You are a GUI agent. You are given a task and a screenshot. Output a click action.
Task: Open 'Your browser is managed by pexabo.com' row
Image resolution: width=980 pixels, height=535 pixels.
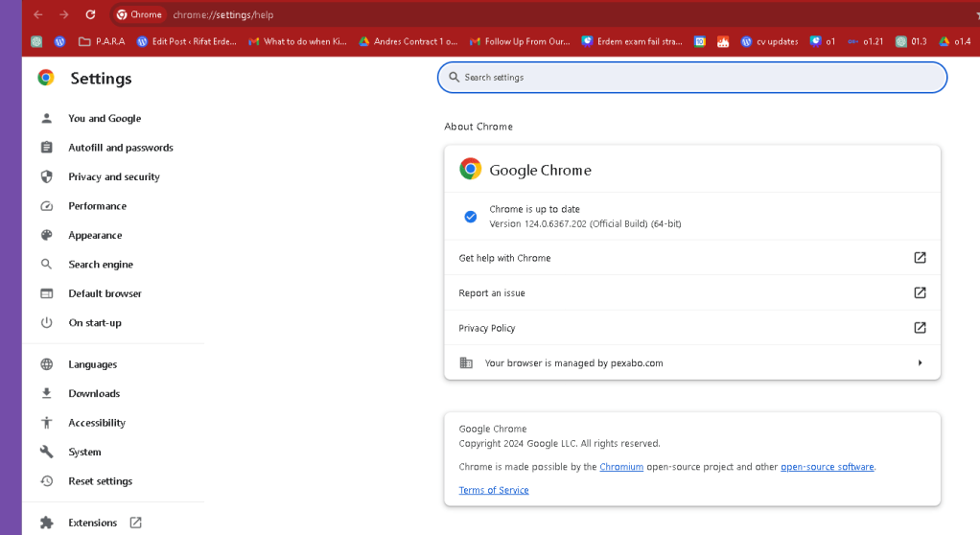coord(692,362)
